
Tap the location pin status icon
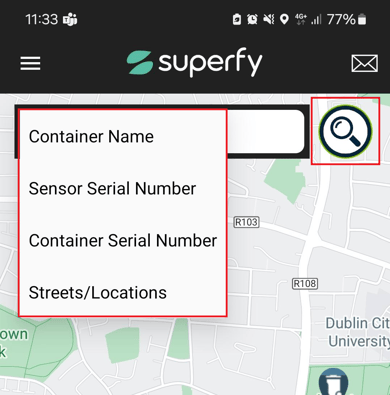pos(284,19)
